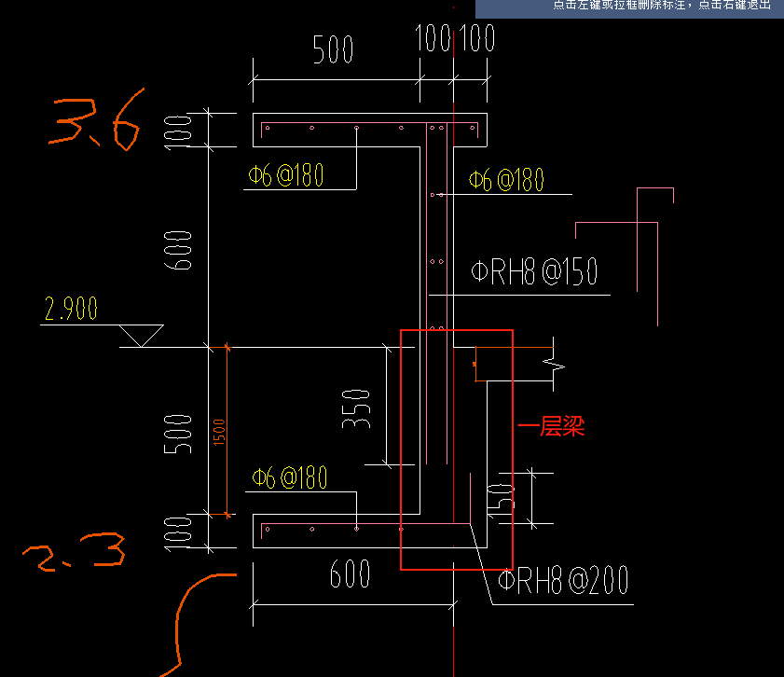Click the delete-annotation hint banner
Image resolution: width=784 pixels, height=677 pixels.
tap(629, 8)
